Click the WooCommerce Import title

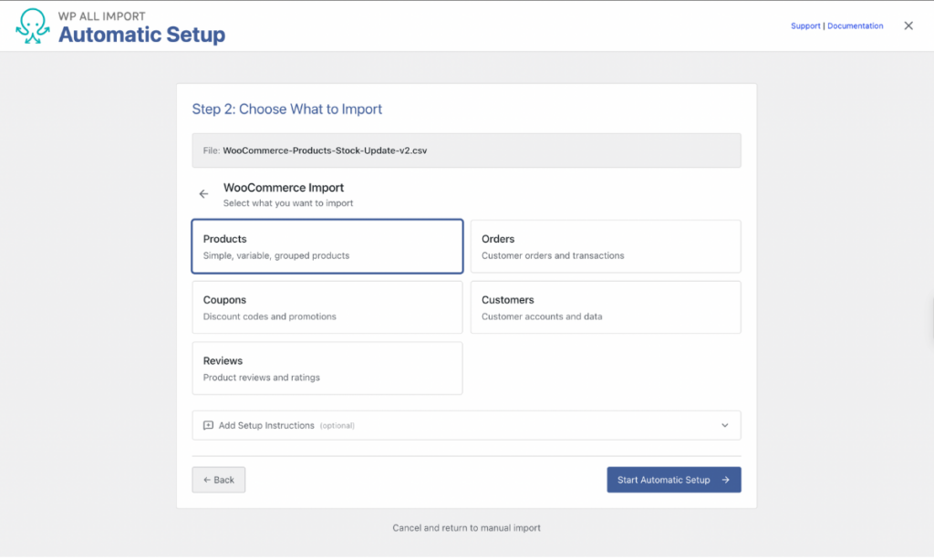[284, 188]
